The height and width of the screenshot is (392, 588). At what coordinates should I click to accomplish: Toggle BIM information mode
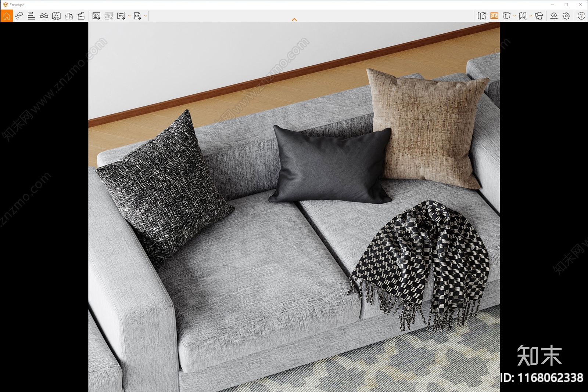tap(31, 16)
